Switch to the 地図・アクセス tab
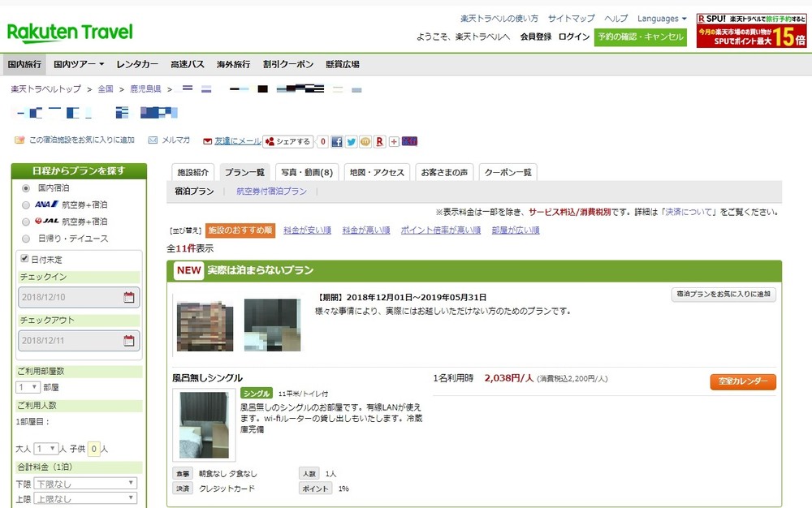This screenshot has height=508, width=812. point(376,172)
